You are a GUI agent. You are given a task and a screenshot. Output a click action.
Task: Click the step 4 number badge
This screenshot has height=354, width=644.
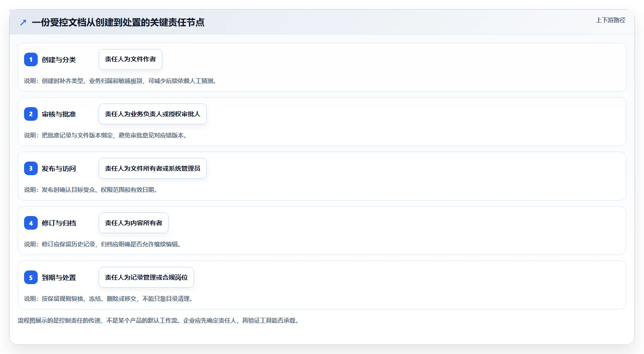pos(31,223)
